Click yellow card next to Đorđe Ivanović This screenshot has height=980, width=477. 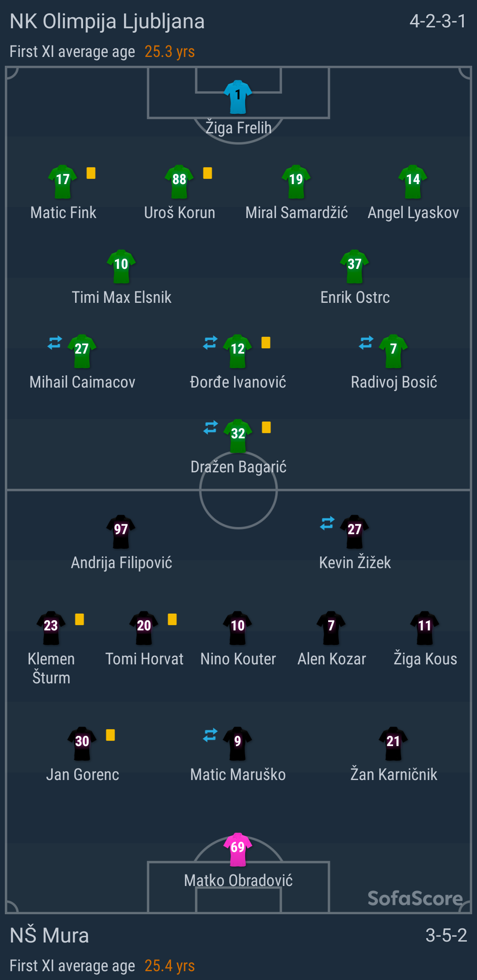pyautogui.click(x=266, y=343)
